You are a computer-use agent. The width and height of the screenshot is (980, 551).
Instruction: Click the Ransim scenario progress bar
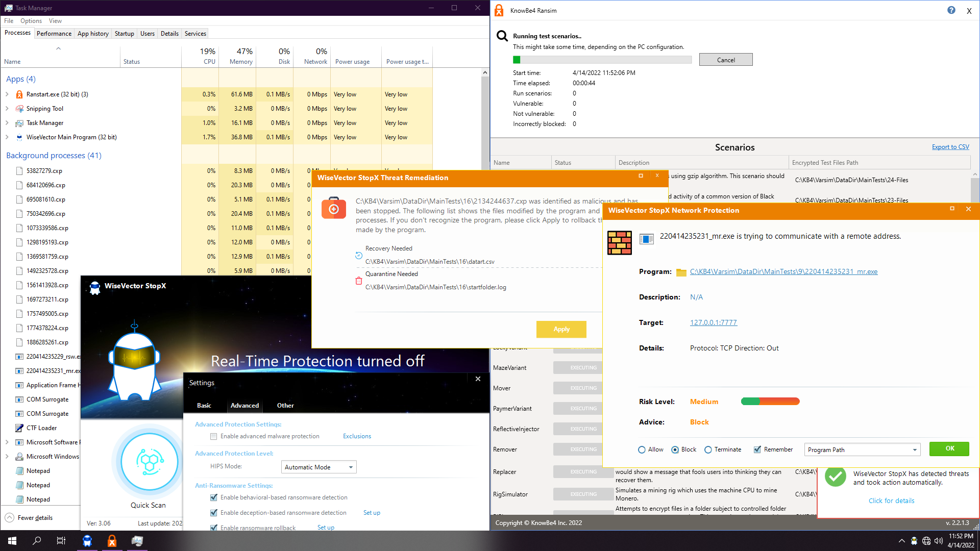[x=602, y=60]
